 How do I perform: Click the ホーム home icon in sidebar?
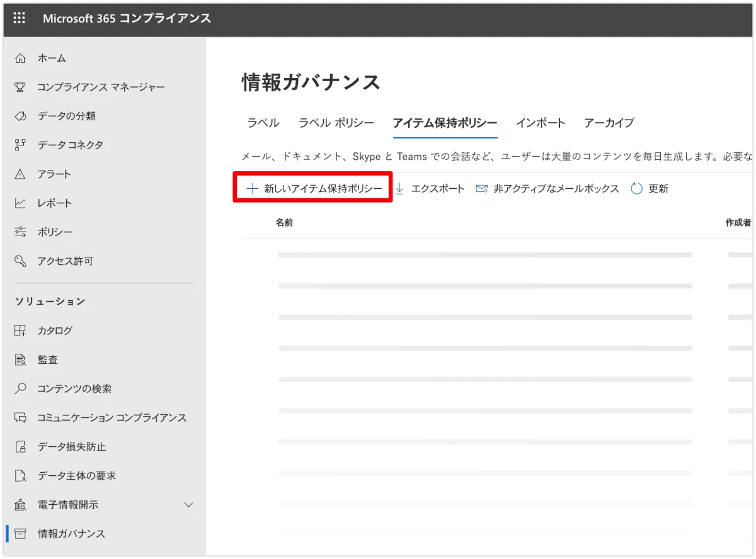click(x=20, y=59)
